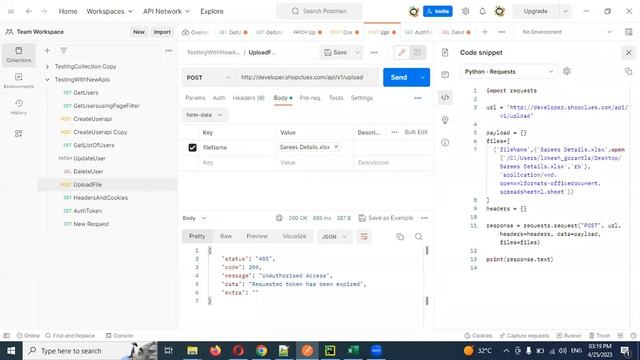Select the DeleteUser request in collection
The height and width of the screenshot is (360, 640).
(88, 171)
